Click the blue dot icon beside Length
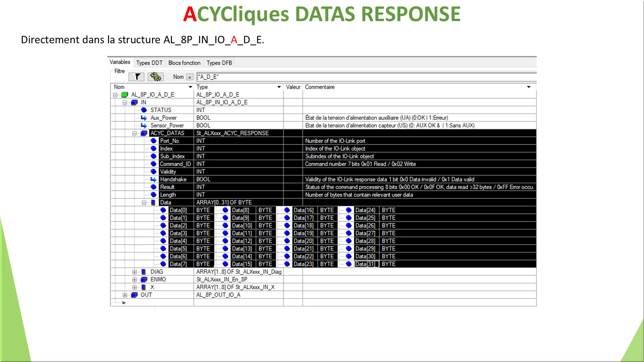Screen dimensions: 644x362 (x=154, y=195)
